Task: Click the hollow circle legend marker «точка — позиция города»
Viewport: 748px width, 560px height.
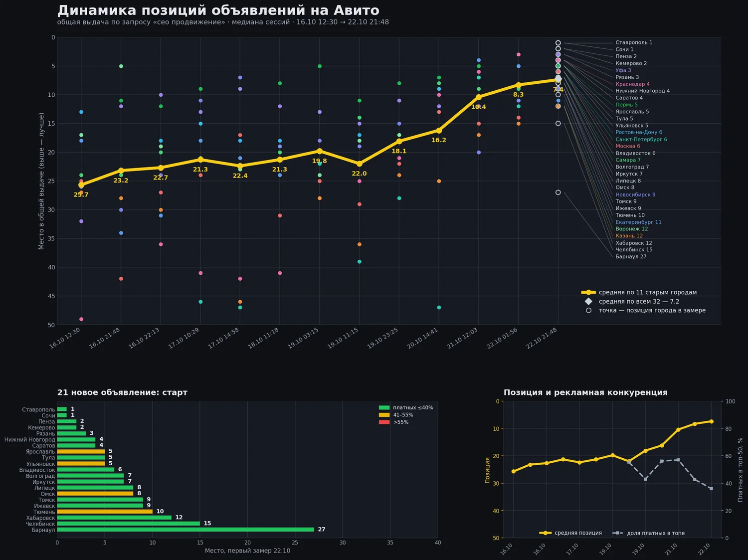Action: click(x=588, y=310)
